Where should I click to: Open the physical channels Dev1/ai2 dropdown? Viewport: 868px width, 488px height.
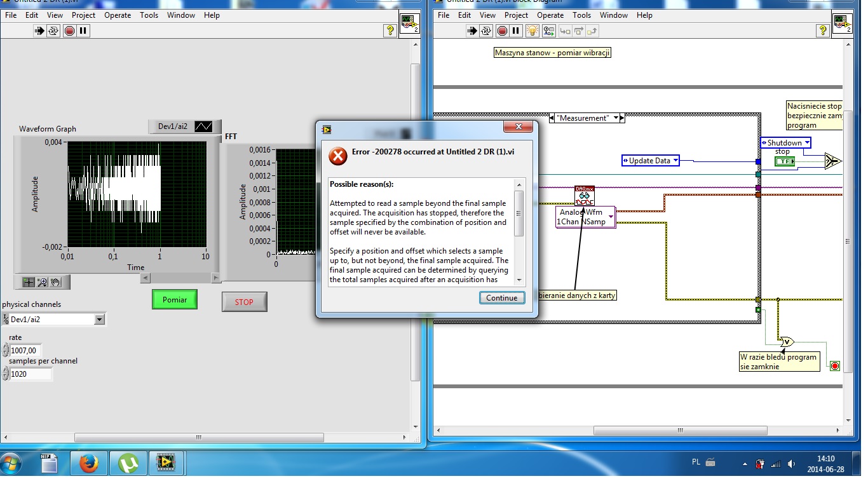pyautogui.click(x=99, y=320)
